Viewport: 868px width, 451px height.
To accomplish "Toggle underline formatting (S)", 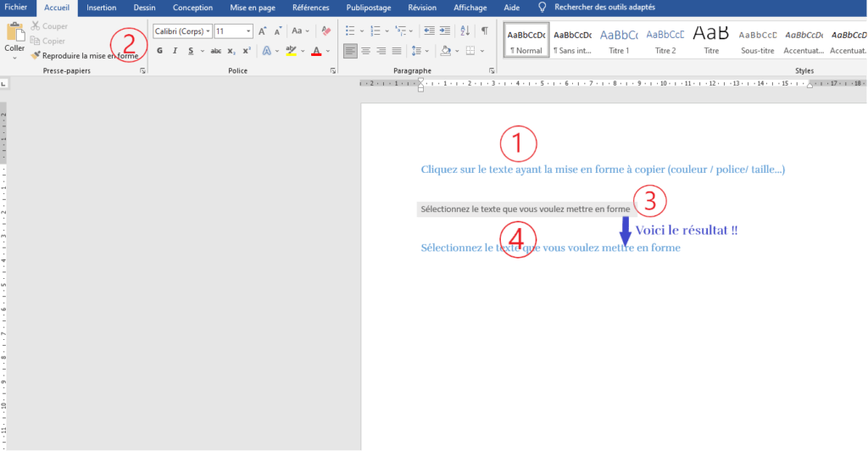I will [x=191, y=51].
